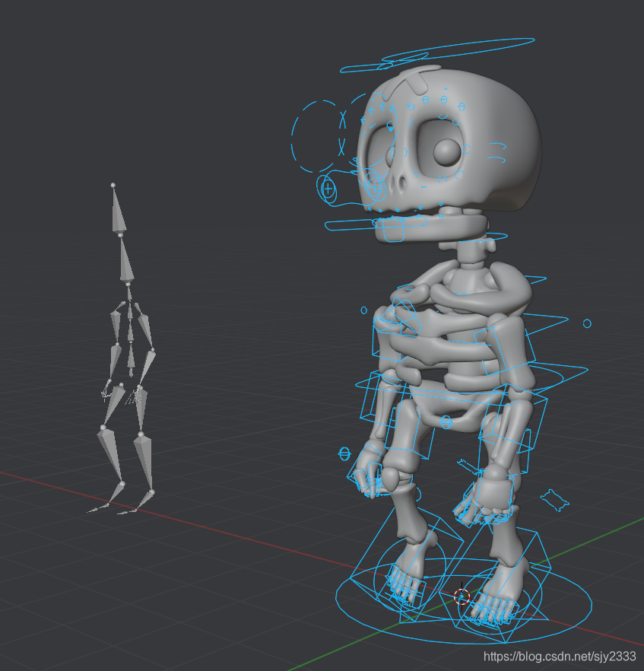Select the blue jaw rectangle control at the chin
This screenshot has height=671, width=644.
point(394,231)
